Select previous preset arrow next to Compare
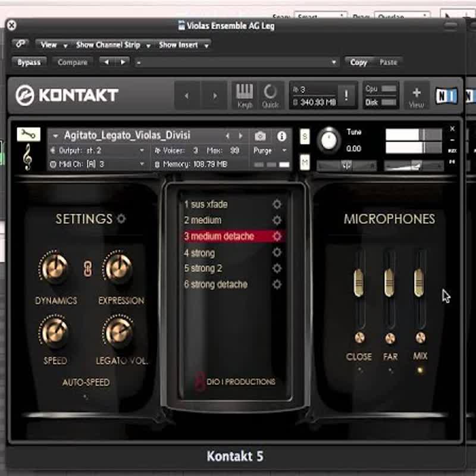Image resolution: width=476 pixels, height=476 pixels. [x=107, y=62]
